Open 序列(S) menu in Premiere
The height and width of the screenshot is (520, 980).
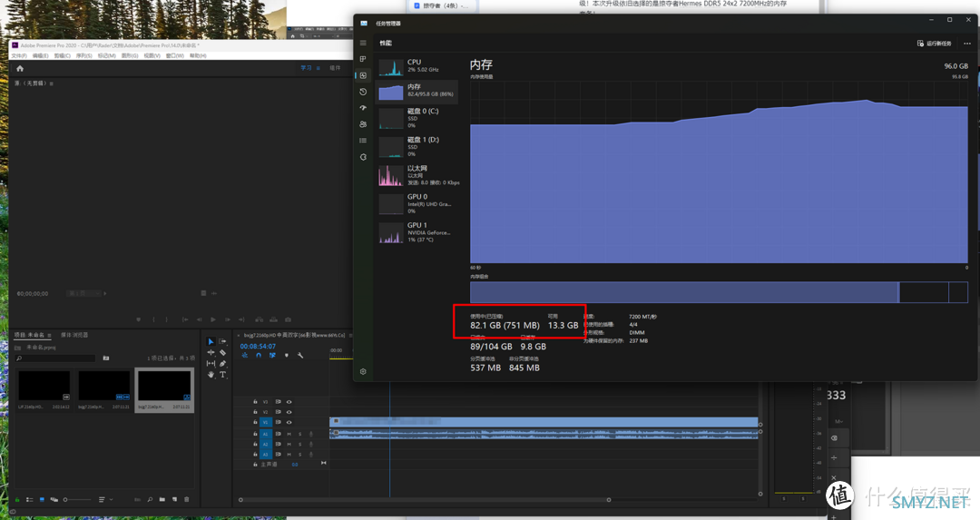click(84, 55)
